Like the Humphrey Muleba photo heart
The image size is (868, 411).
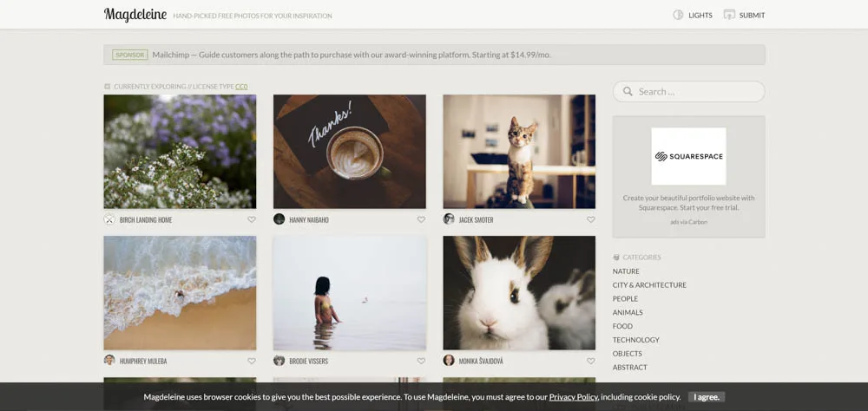pyautogui.click(x=252, y=362)
